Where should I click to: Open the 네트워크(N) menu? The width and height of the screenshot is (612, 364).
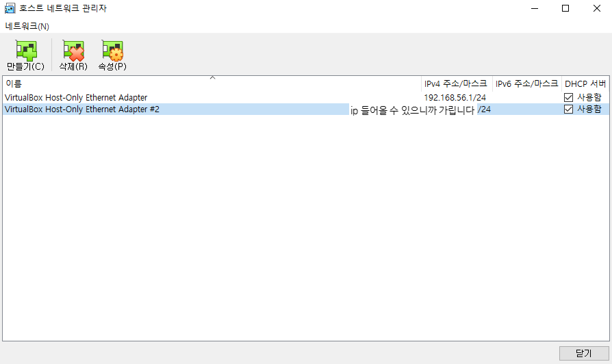coord(27,26)
